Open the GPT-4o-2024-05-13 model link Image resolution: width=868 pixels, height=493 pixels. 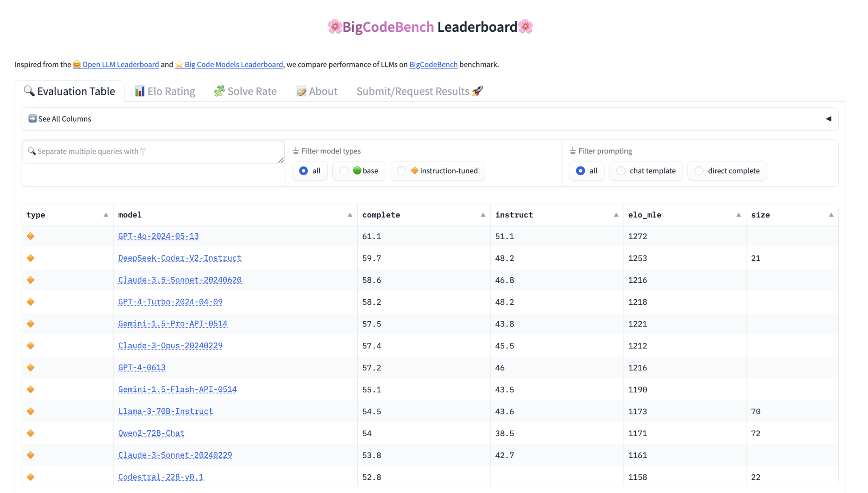pyautogui.click(x=158, y=235)
